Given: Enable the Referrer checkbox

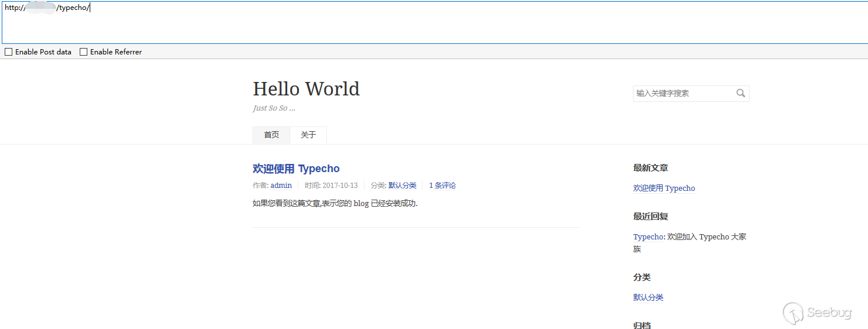Looking at the screenshot, I should point(83,52).
